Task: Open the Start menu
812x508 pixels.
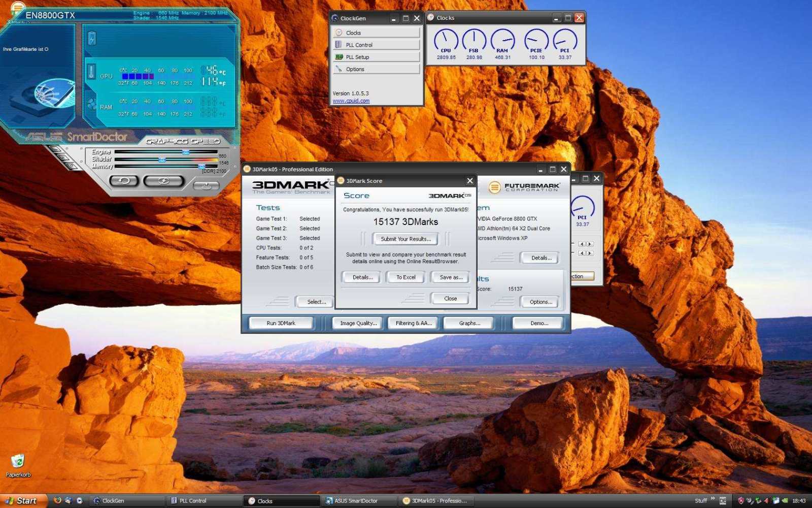Action: 24,501
